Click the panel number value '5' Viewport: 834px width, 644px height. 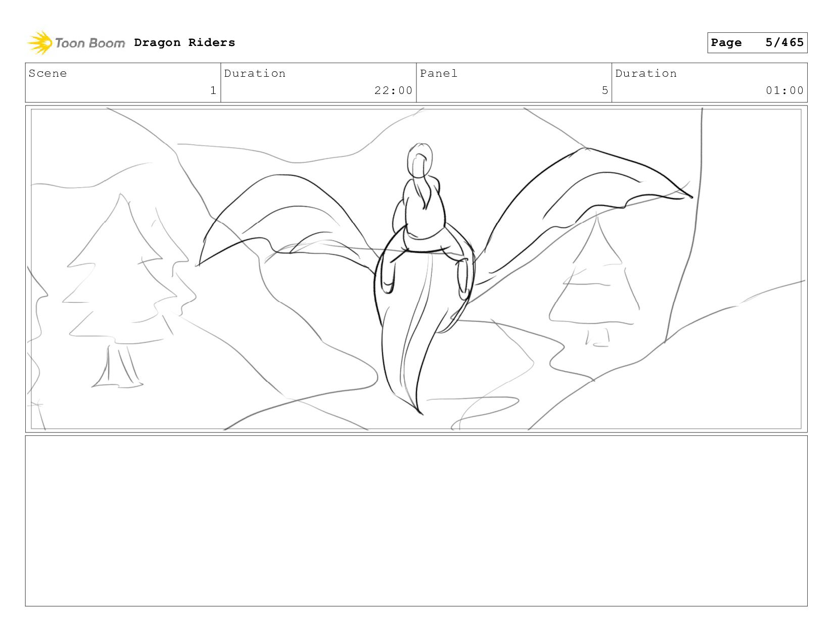click(605, 90)
